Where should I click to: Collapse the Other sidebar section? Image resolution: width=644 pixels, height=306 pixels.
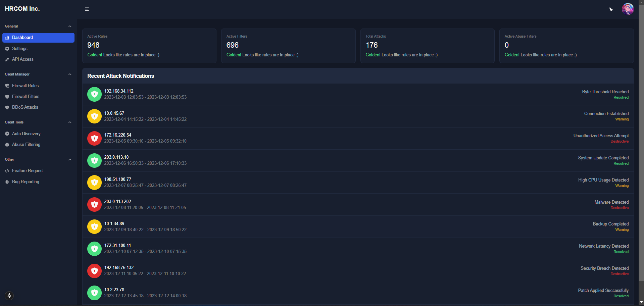pyautogui.click(x=70, y=159)
